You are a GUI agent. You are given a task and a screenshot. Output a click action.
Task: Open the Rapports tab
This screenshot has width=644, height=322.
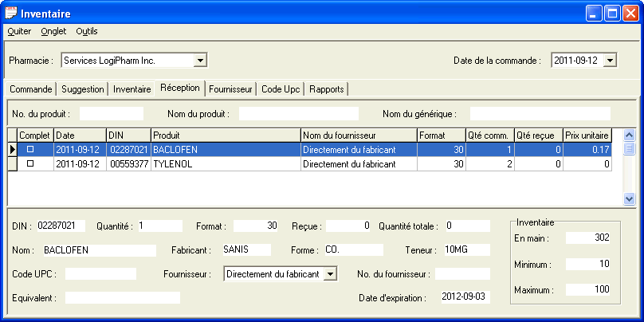point(326,89)
